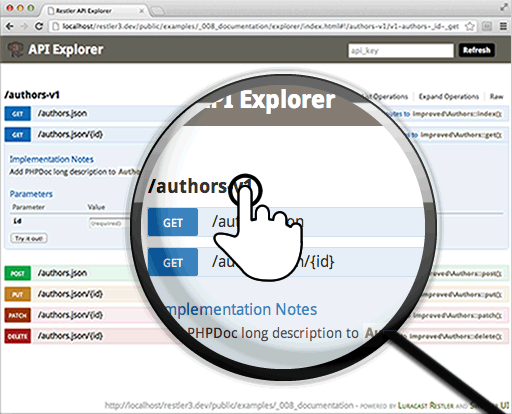Click the green POST badge
Image resolution: width=512 pixels, height=414 pixels.
pyautogui.click(x=18, y=273)
